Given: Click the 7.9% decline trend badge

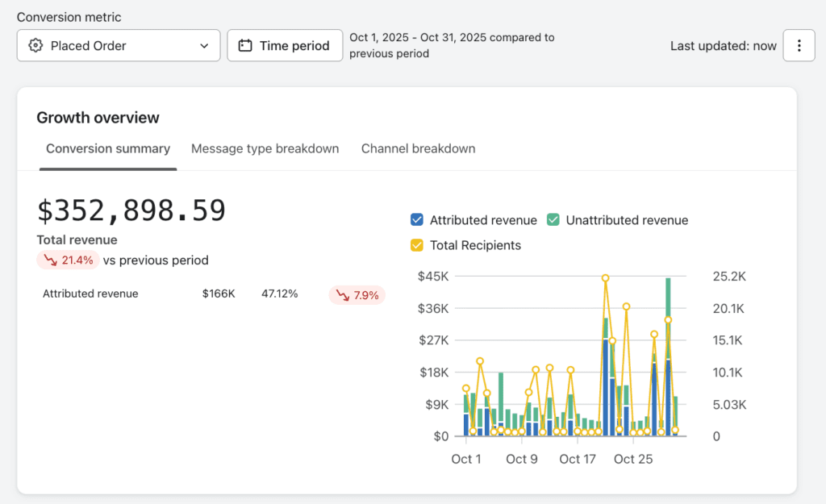Looking at the screenshot, I should coord(357,295).
